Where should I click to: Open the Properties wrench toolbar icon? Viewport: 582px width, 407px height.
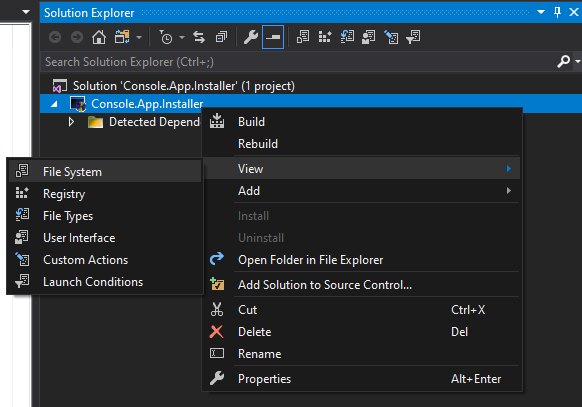251,37
